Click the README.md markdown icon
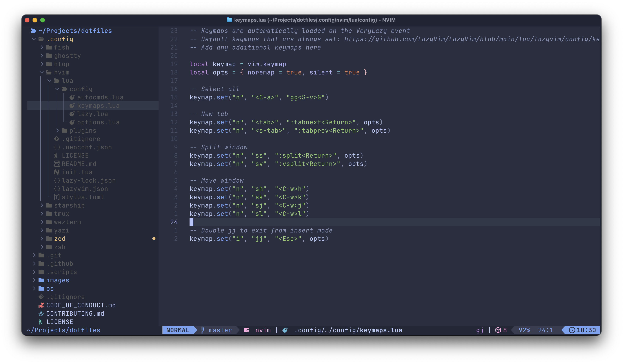Screen dimensions: 623x364 click(x=57, y=164)
